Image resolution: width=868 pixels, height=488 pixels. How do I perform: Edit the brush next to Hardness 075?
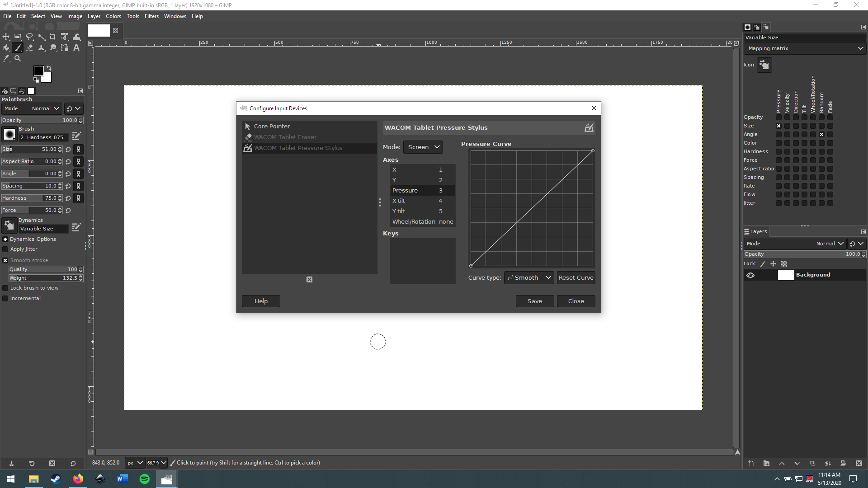pos(76,136)
